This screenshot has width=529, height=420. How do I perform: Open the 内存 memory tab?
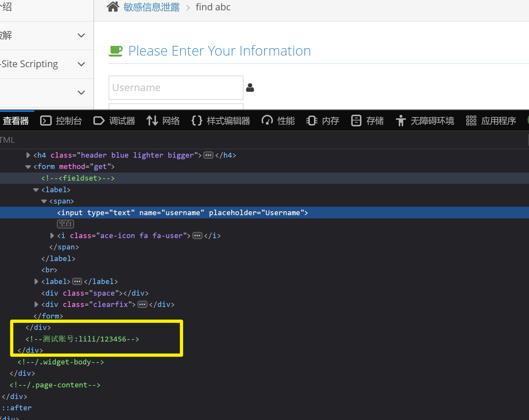tap(330, 121)
